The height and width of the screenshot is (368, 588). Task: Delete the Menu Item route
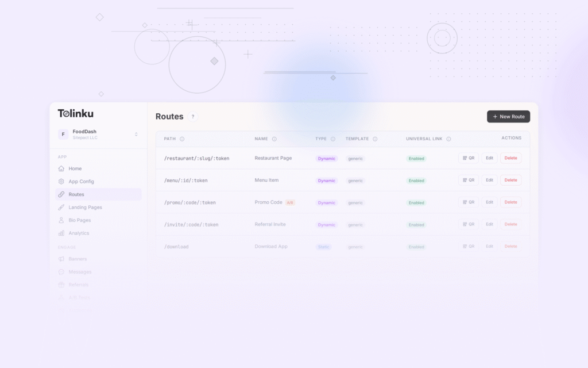point(510,180)
